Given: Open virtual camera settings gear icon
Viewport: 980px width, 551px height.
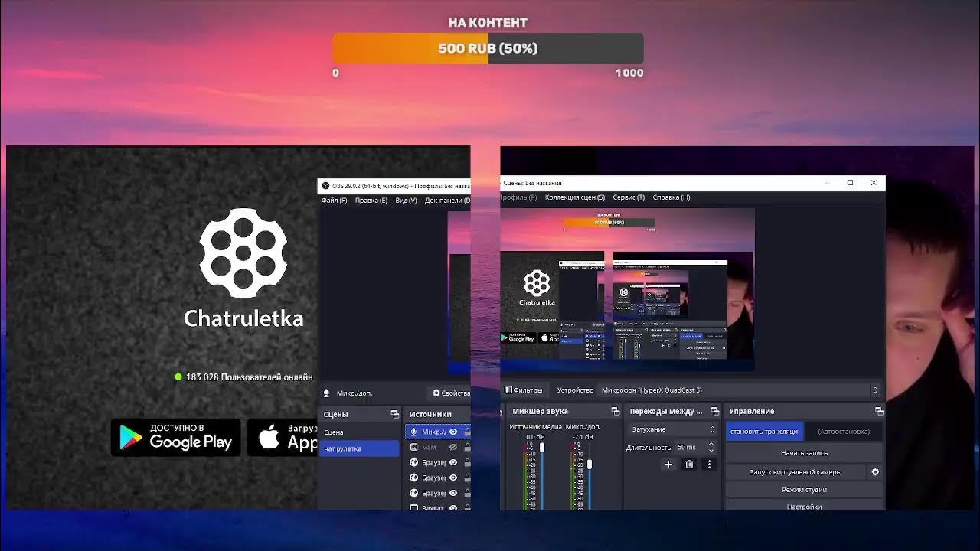Looking at the screenshot, I should click(875, 472).
